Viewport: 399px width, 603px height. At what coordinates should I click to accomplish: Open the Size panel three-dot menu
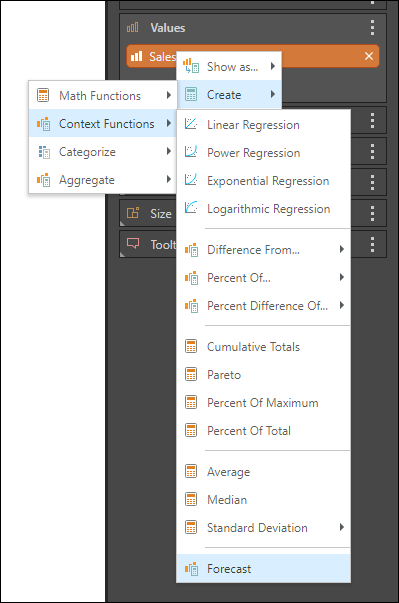coord(372,213)
